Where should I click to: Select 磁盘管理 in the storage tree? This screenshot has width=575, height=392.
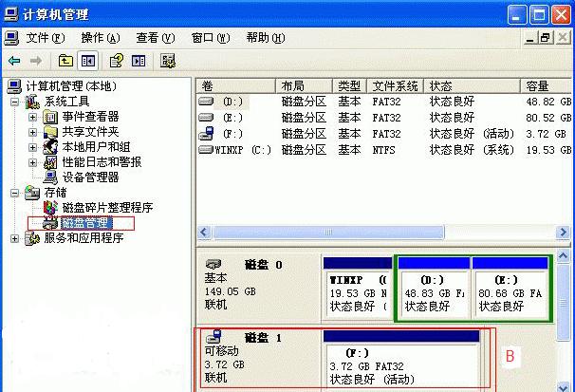click(x=86, y=223)
